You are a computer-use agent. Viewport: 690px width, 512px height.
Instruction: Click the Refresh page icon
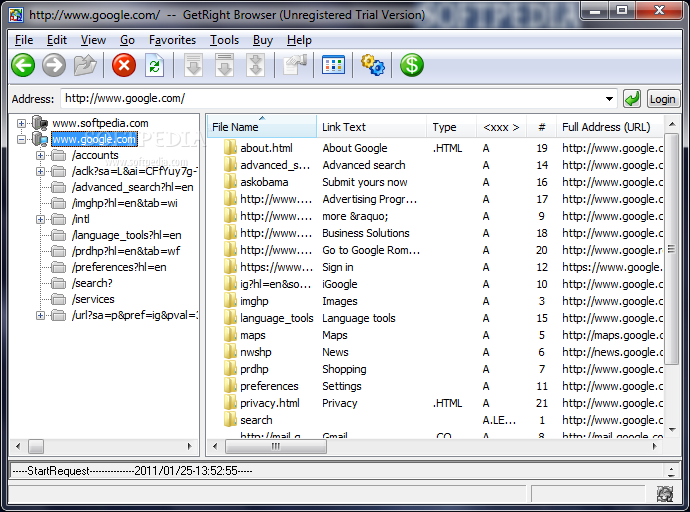154,66
